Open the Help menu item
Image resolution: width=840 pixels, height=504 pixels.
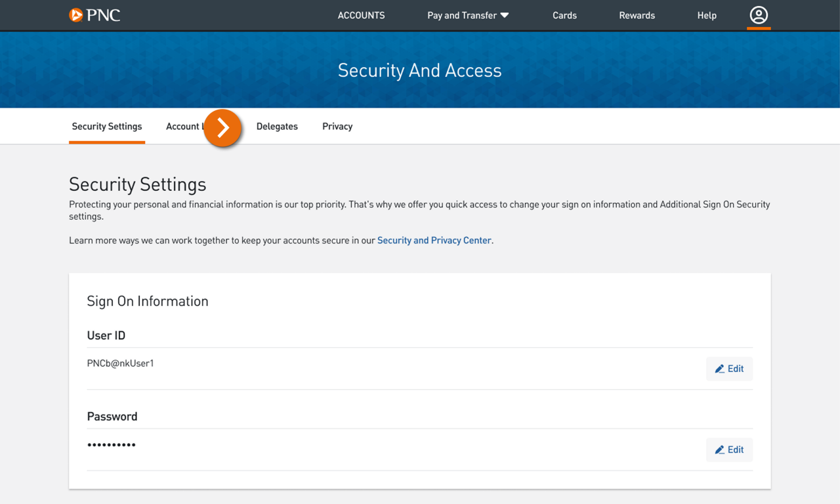pyautogui.click(x=707, y=15)
